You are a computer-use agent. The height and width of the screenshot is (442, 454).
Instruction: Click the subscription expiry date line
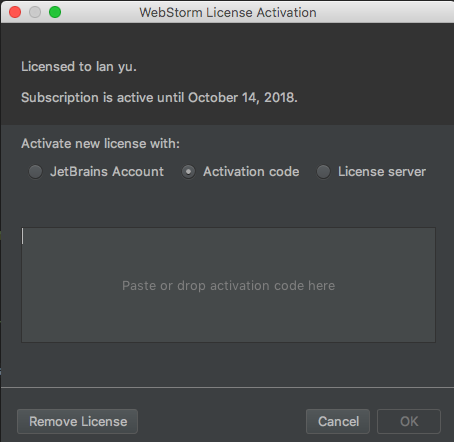pyautogui.click(x=159, y=98)
